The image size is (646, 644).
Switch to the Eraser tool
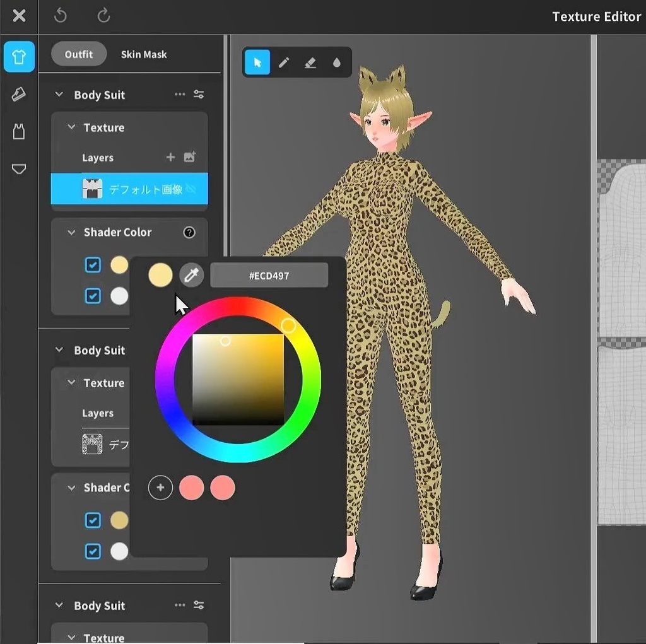tap(310, 62)
